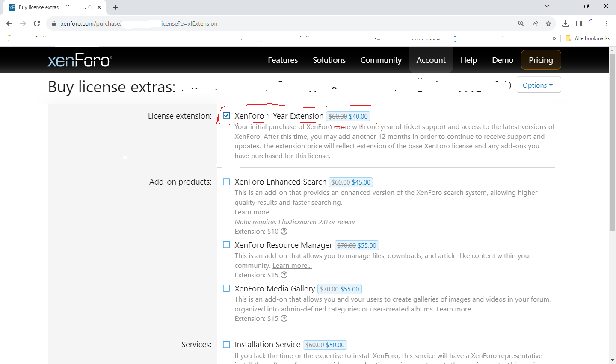Show help for Media Gallery extension price
Screen dimensions: 616x364
point(284,319)
